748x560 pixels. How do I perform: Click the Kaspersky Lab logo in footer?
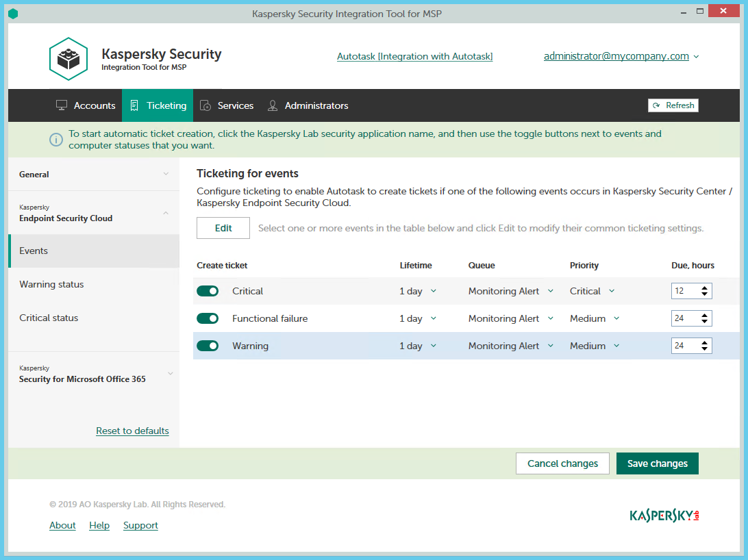[664, 516]
